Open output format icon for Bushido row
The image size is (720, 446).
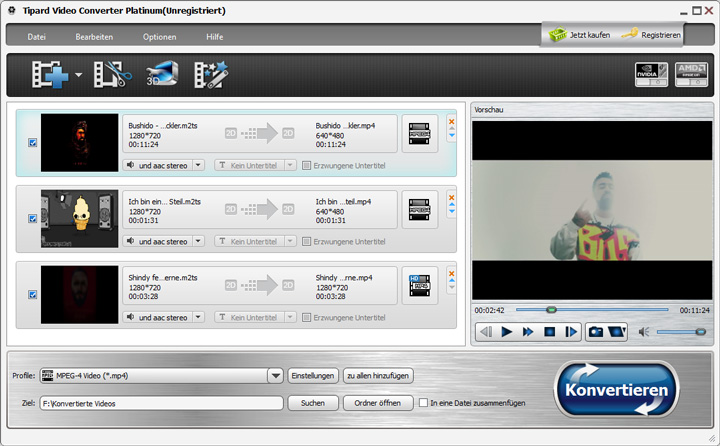pyautogui.click(x=420, y=134)
